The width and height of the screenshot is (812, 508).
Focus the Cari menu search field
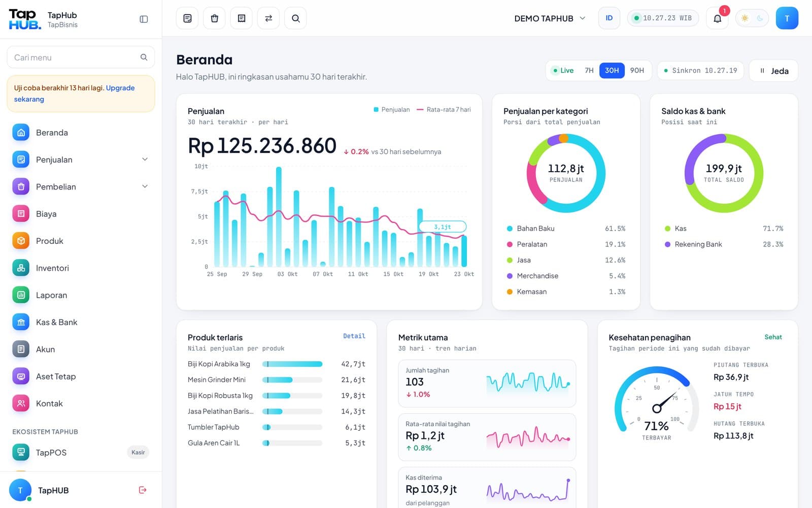pyautogui.click(x=81, y=57)
